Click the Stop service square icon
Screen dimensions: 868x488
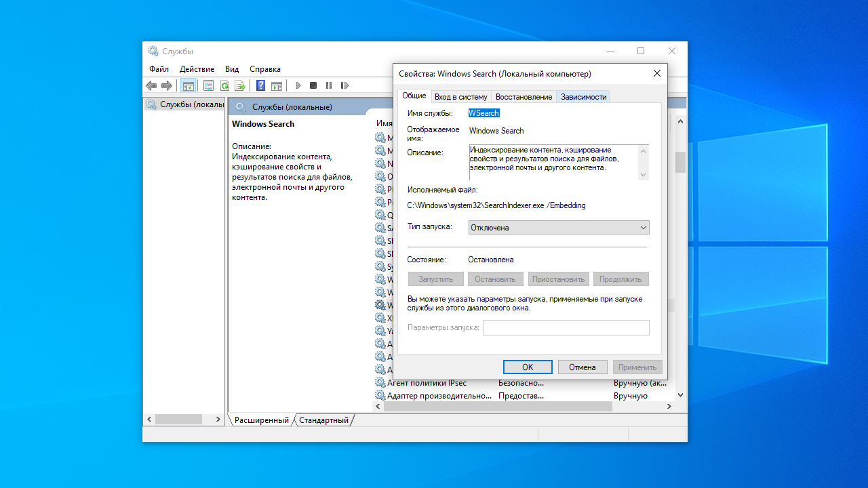[x=313, y=85]
